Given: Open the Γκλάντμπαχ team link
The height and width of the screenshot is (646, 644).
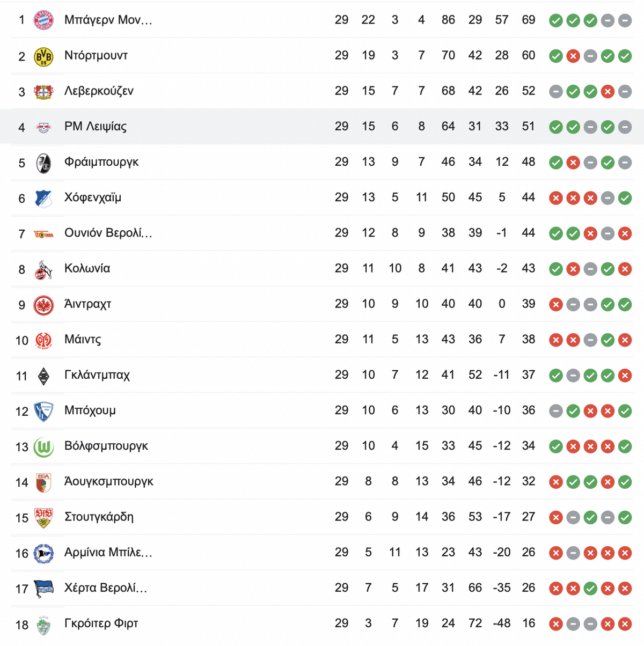Looking at the screenshot, I should (97, 375).
